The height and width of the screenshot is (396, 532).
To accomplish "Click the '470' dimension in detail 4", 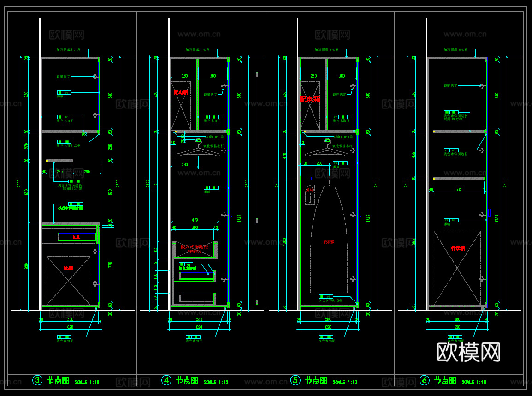I will tap(195, 220).
